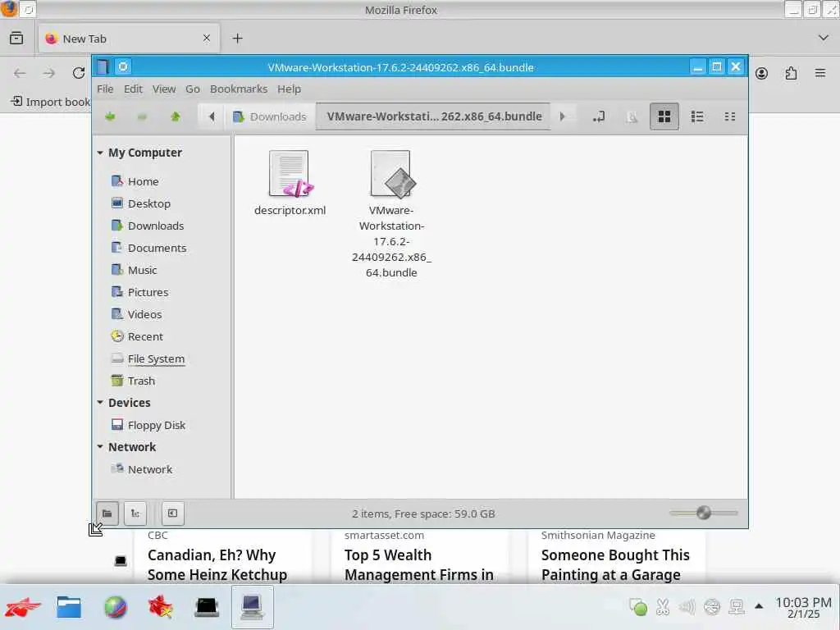Screen dimensions: 840x630
Task: Open Firefox View button
Action: [16, 38]
